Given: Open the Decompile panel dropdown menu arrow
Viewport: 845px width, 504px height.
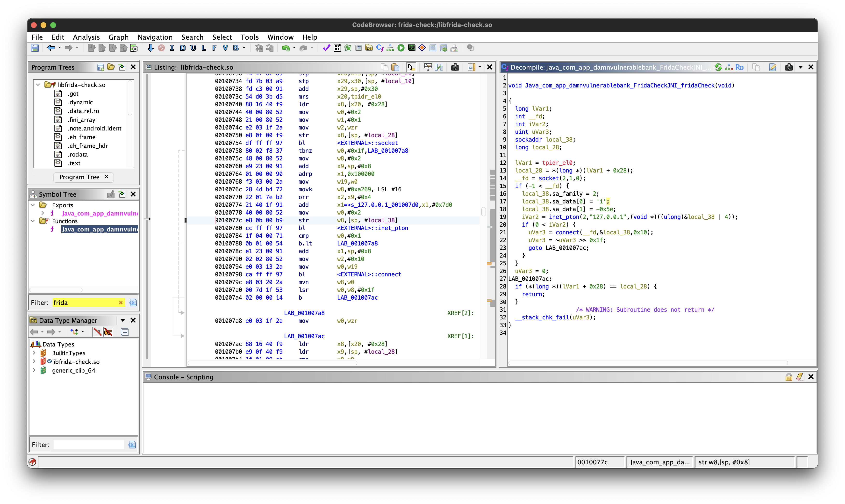Looking at the screenshot, I should click(800, 67).
